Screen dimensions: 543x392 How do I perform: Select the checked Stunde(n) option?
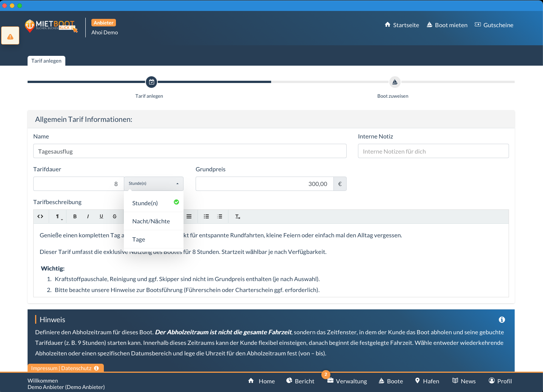(x=145, y=203)
